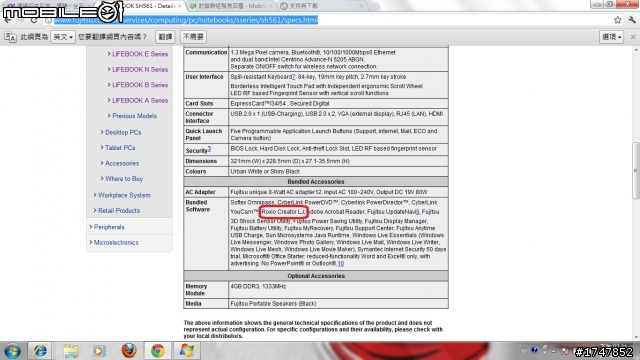Click footnote 3 link beside Security
640x360 pixels.
click(x=209, y=149)
